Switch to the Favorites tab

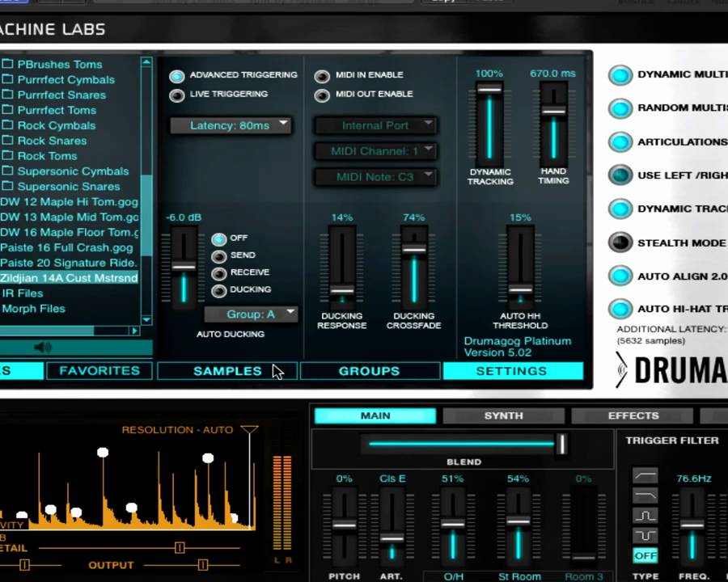[99, 371]
